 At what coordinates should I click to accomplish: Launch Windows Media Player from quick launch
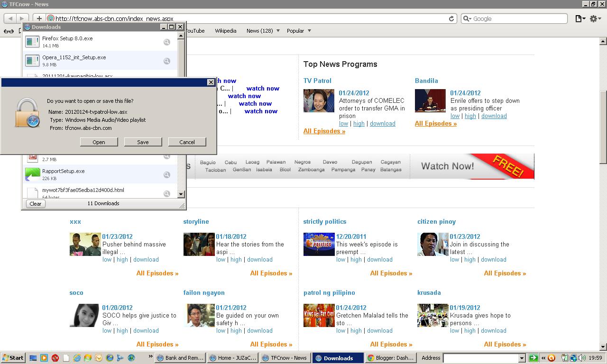pyautogui.click(x=44, y=358)
